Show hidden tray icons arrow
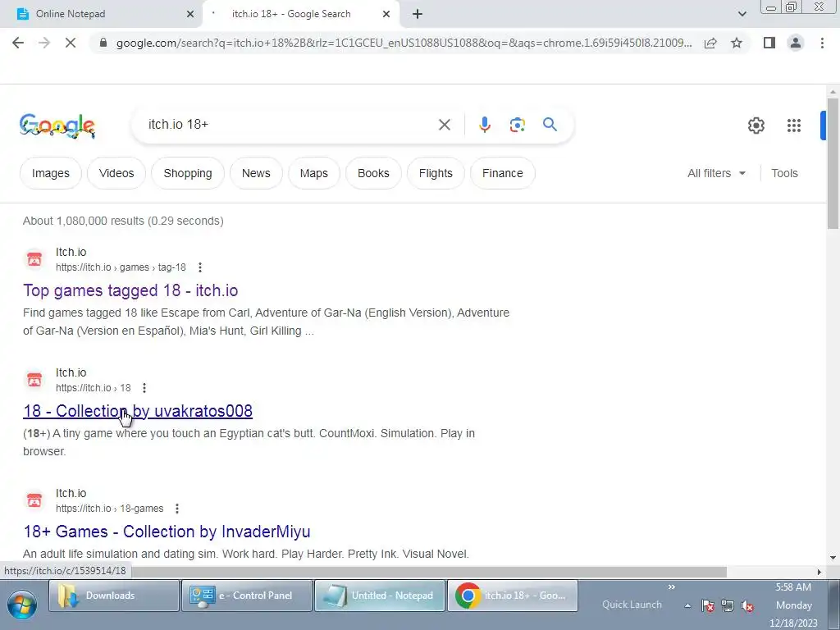The image size is (840, 630). click(x=687, y=606)
